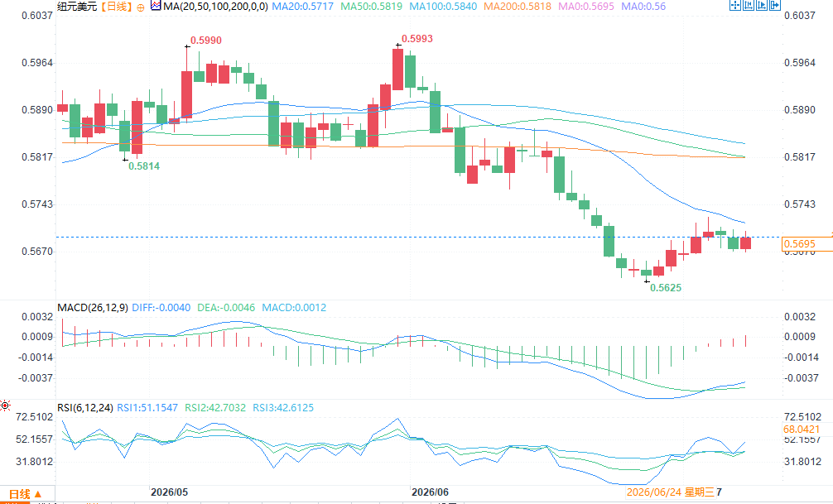The width and height of the screenshot is (833, 504).
Task: Click the MA0:0.5695 value label
Action: 586,7
